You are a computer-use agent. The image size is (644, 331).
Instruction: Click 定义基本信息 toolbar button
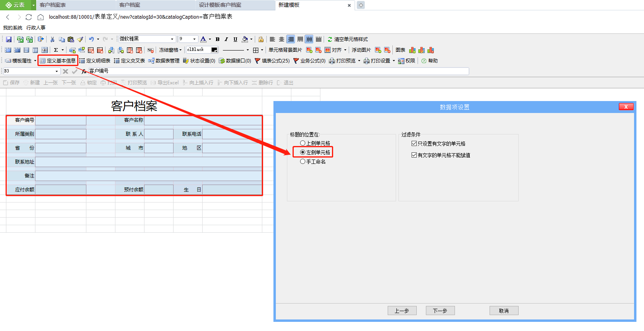pyautogui.click(x=58, y=60)
